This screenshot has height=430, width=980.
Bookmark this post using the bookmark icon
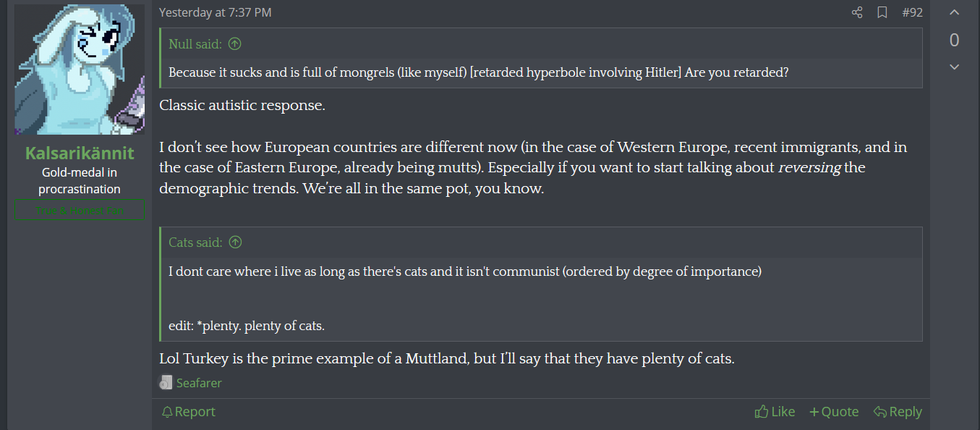coord(882,13)
